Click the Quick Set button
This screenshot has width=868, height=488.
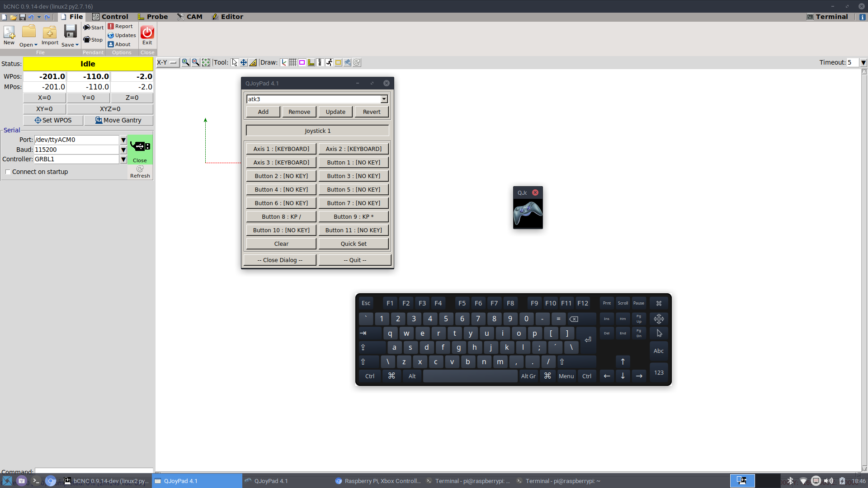(x=354, y=244)
